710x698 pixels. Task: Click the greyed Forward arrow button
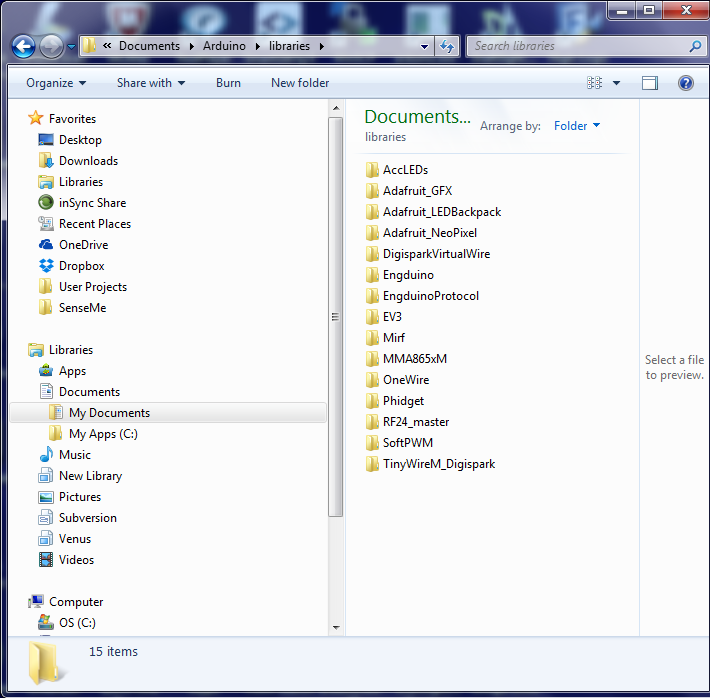pos(51,46)
